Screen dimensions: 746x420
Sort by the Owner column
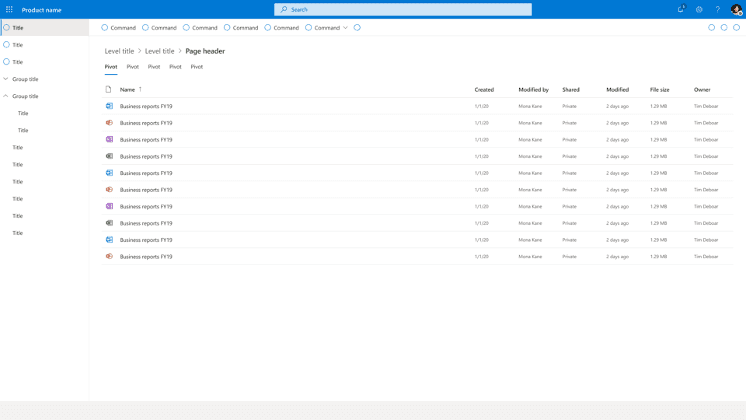(x=702, y=89)
